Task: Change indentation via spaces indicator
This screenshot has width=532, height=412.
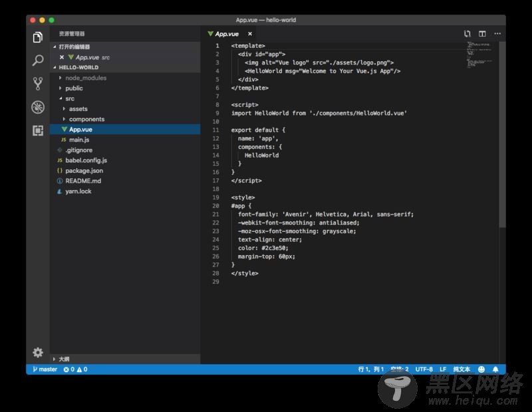Action: click(400, 369)
